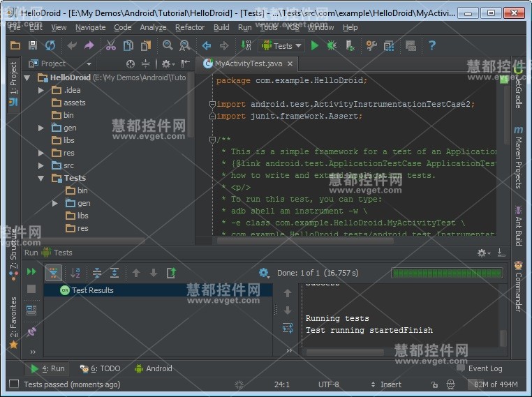Screen dimensions: 532x397
Task: Click the Save All floppy icon
Action: (x=33, y=45)
